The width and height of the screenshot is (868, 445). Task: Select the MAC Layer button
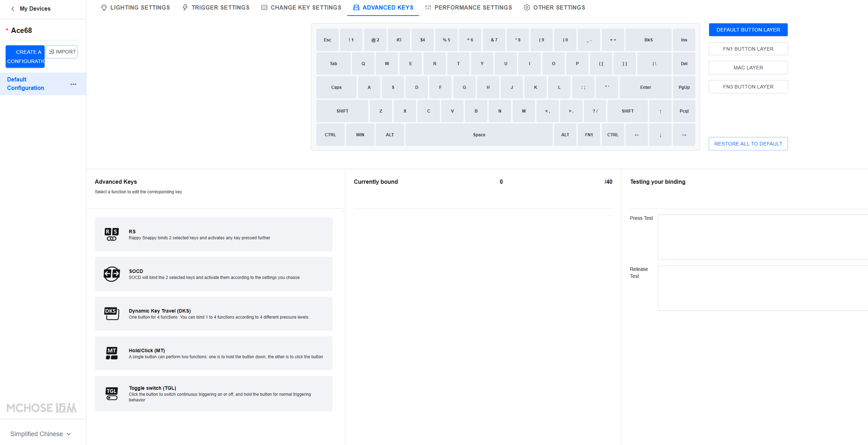pos(748,68)
